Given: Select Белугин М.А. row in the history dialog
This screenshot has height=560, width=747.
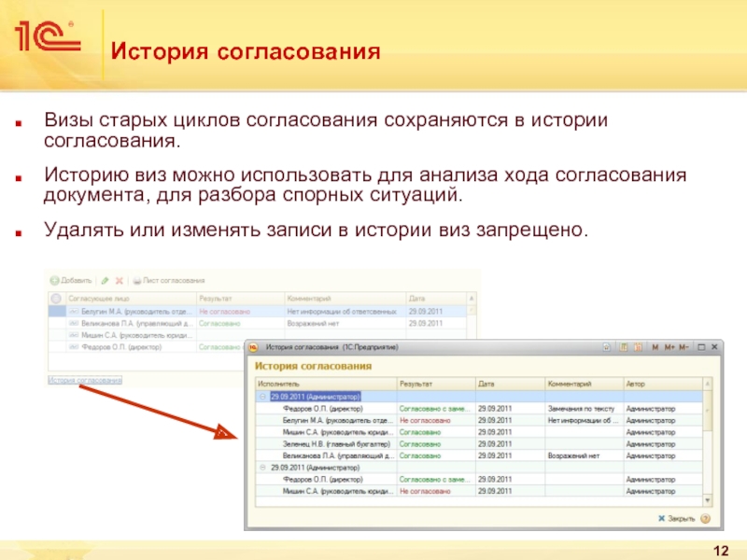Looking at the screenshot, I should pos(479,421).
